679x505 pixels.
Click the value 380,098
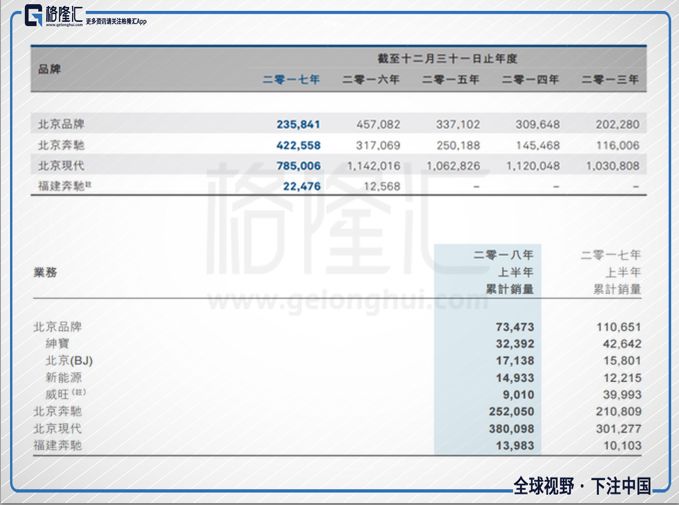pos(511,429)
